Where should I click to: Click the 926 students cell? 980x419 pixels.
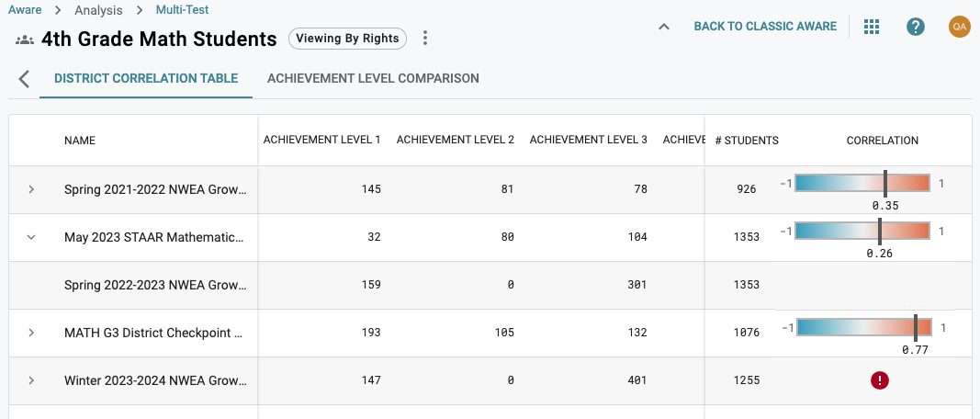coord(746,189)
